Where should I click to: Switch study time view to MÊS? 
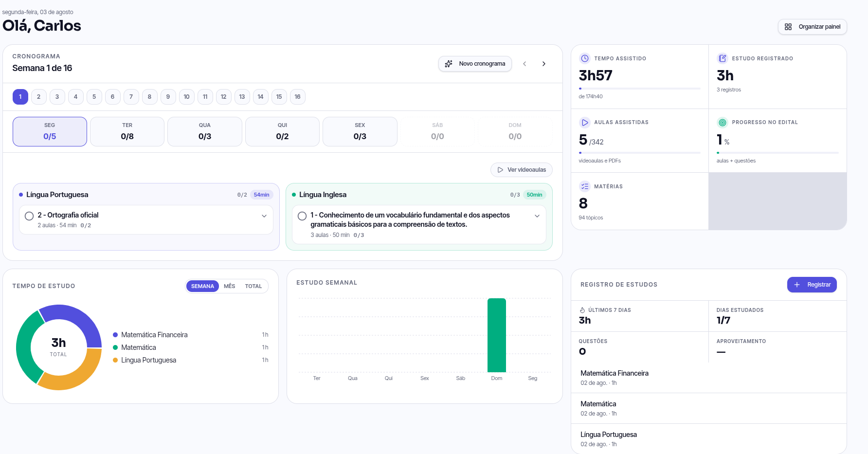(230, 286)
